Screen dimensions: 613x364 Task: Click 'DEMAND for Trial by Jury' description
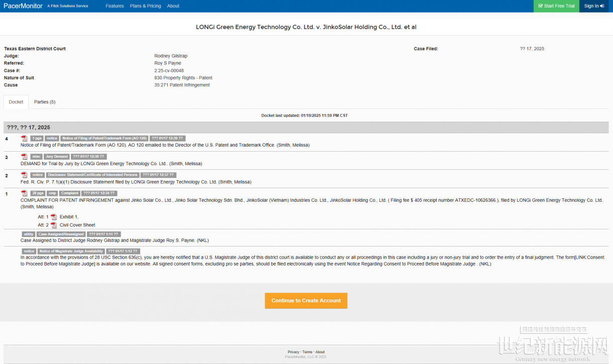(111, 164)
